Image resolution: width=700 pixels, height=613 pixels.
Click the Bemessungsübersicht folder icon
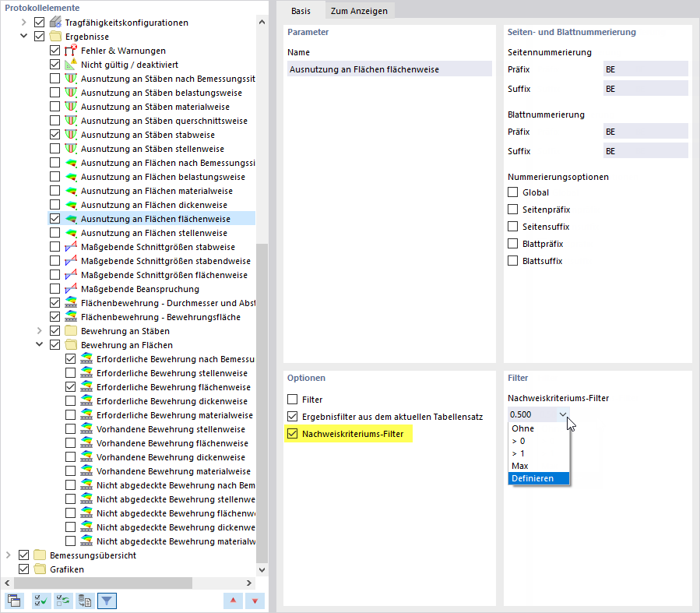click(x=40, y=555)
